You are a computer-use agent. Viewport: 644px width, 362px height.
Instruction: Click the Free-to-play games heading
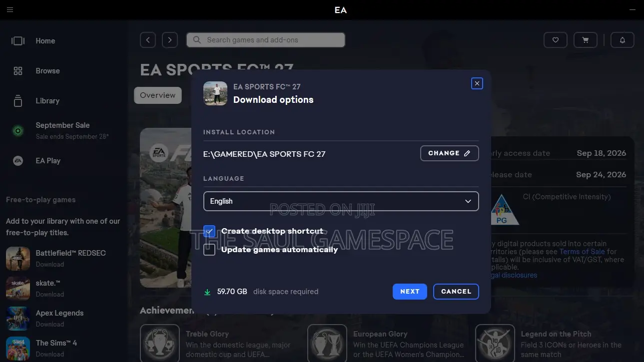pyautogui.click(x=41, y=200)
